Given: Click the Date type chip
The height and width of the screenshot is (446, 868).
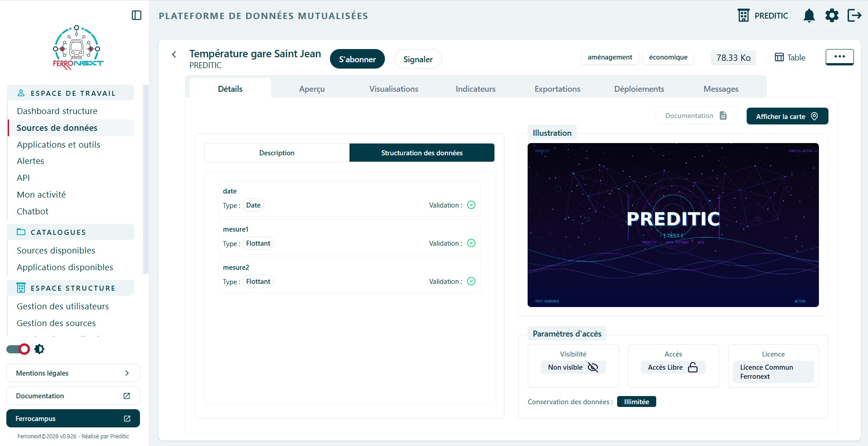Looking at the screenshot, I should (253, 205).
